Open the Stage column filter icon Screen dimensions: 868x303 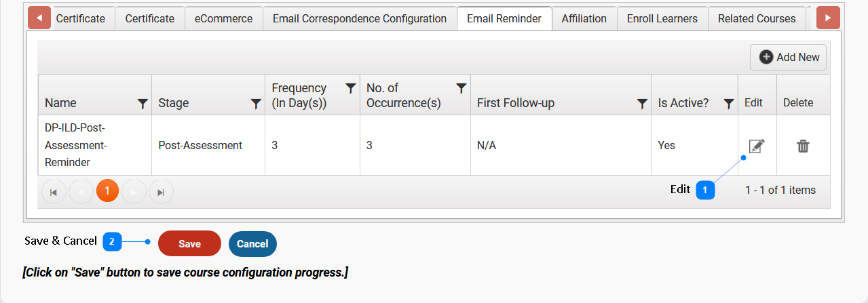256,104
